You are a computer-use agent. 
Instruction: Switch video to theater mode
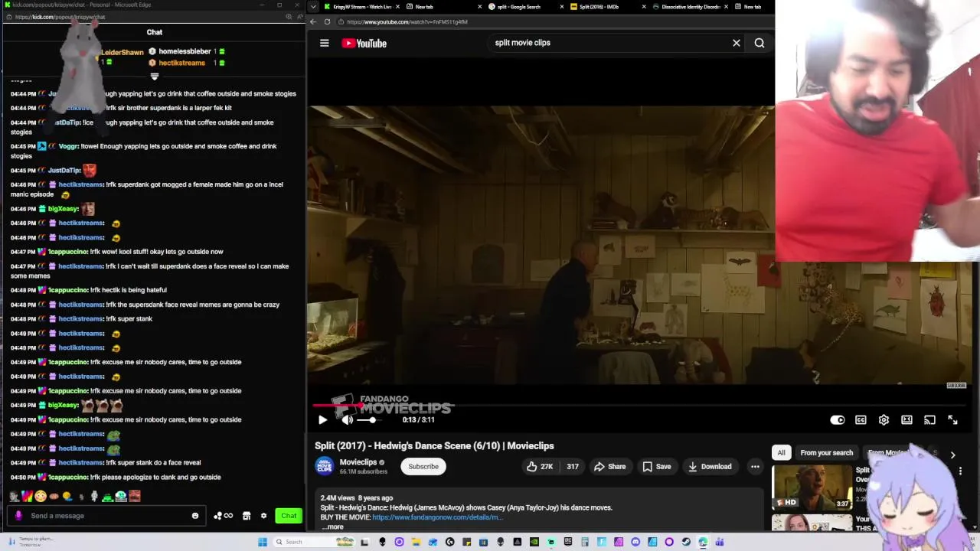906,419
